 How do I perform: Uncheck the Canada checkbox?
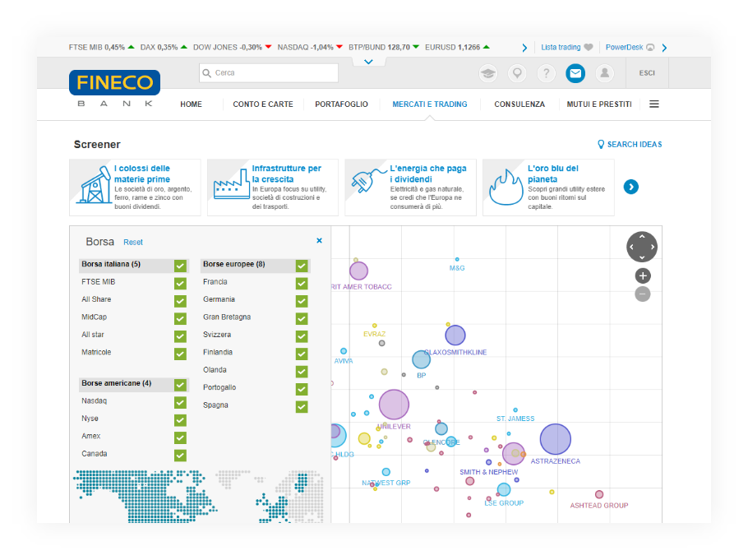(180, 456)
